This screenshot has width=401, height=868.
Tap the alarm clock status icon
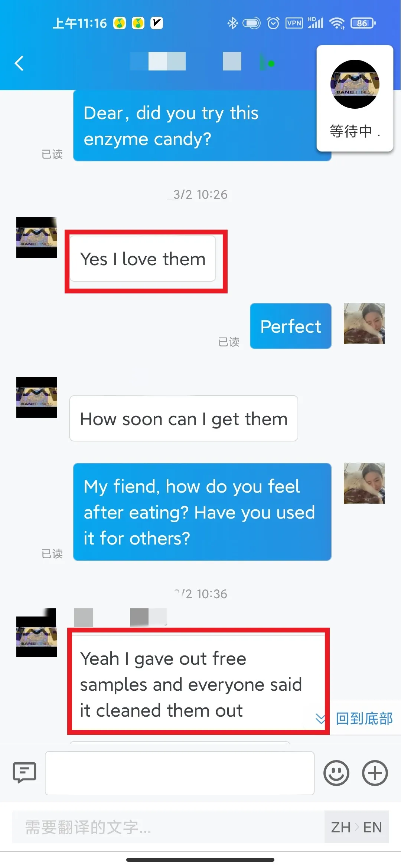click(273, 23)
